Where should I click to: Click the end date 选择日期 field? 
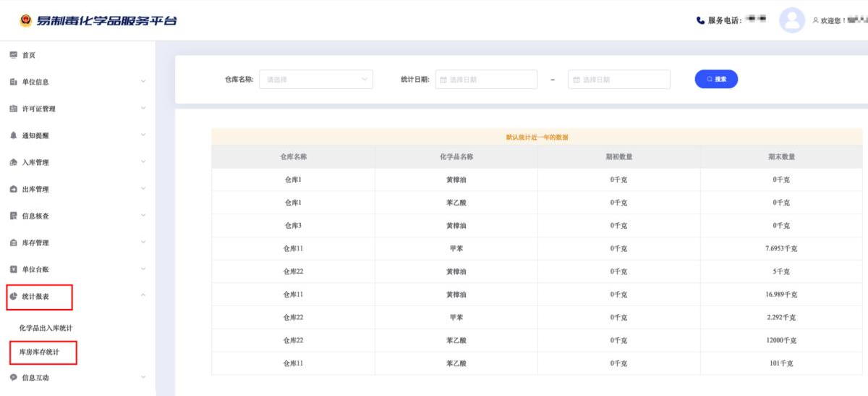click(x=619, y=80)
